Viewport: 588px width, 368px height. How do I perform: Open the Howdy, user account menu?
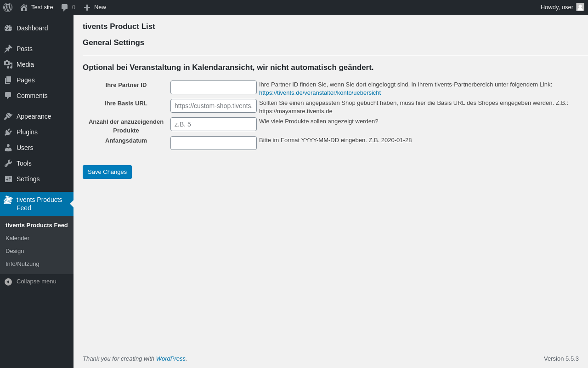tap(562, 7)
